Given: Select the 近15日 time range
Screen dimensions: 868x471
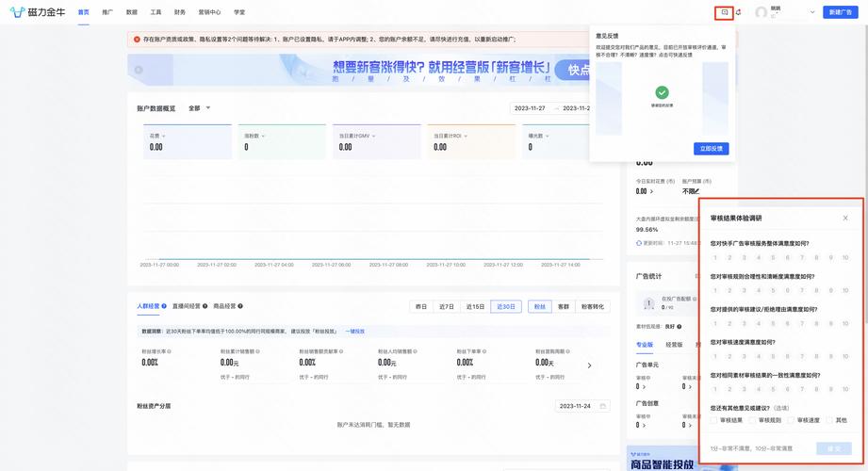Looking at the screenshot, I should [475, 306].
